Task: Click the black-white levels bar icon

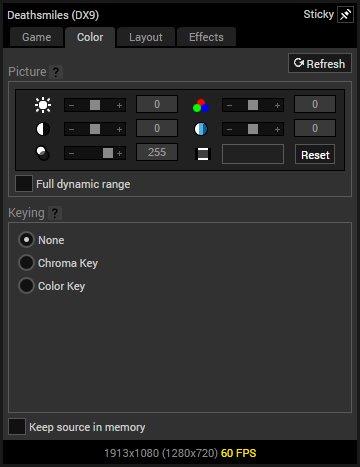Action: (203, 154)
